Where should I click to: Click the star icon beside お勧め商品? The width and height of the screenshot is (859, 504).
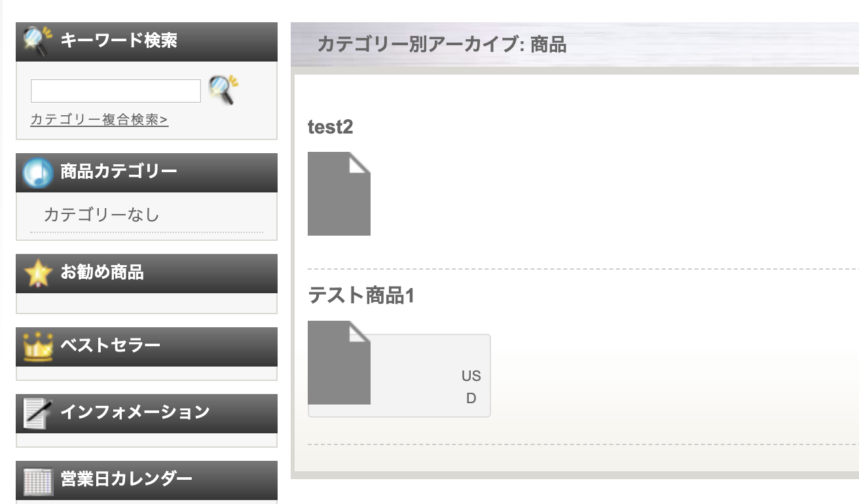click(x=37, y=274)
